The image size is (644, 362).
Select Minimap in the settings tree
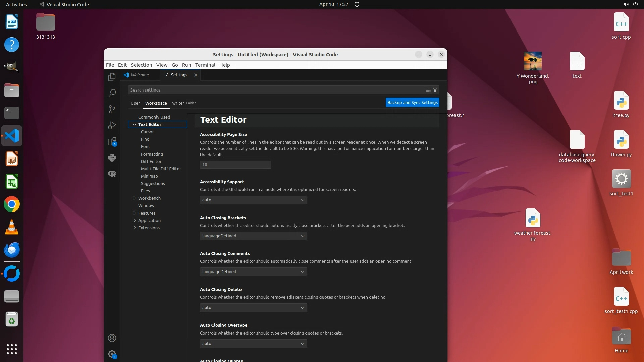coord(149,176)
